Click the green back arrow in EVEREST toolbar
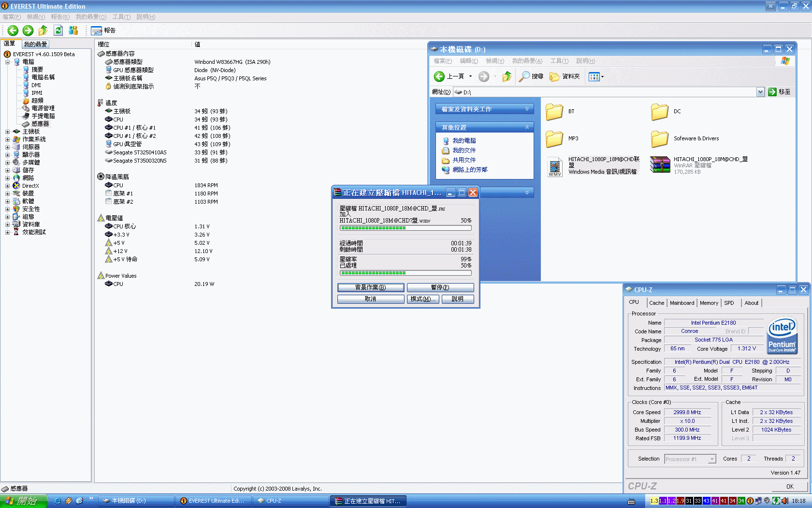This screenshot has height=508, width=812. (13, 30)
